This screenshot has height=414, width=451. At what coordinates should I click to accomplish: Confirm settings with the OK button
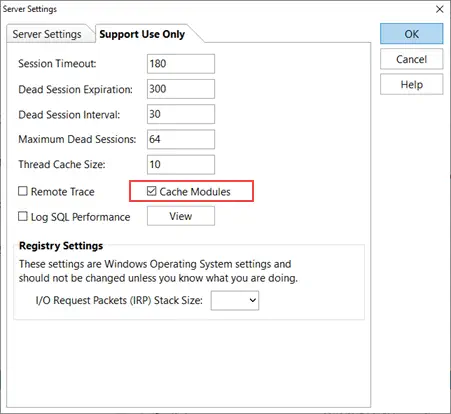(412, 34)
